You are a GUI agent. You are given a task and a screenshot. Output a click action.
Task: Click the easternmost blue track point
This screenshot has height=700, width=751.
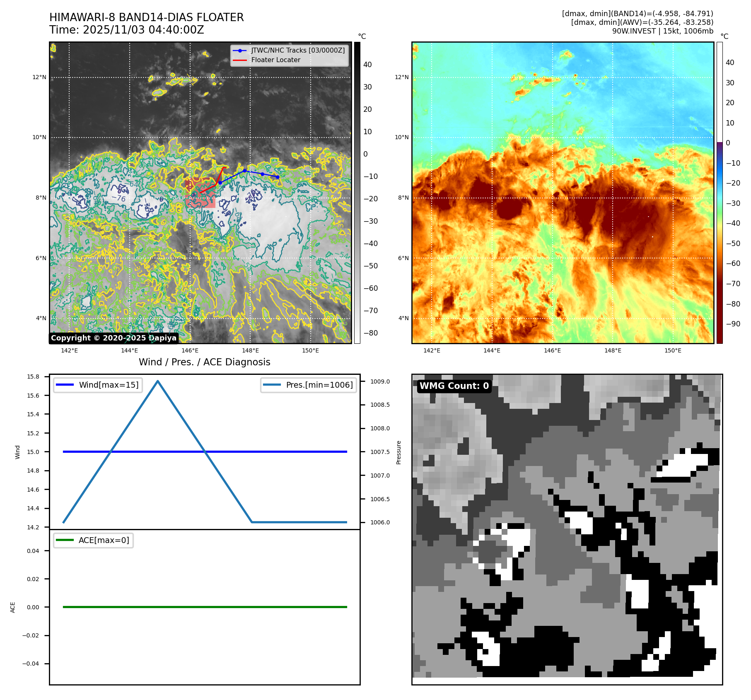point(278,177)
